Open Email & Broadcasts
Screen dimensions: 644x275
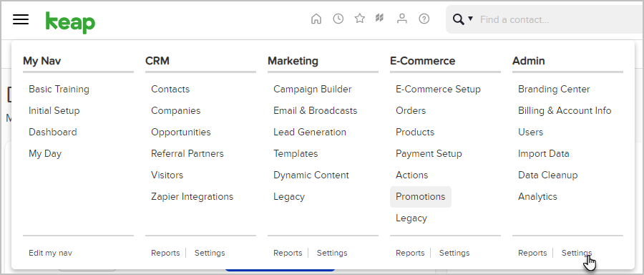(316, 110)
